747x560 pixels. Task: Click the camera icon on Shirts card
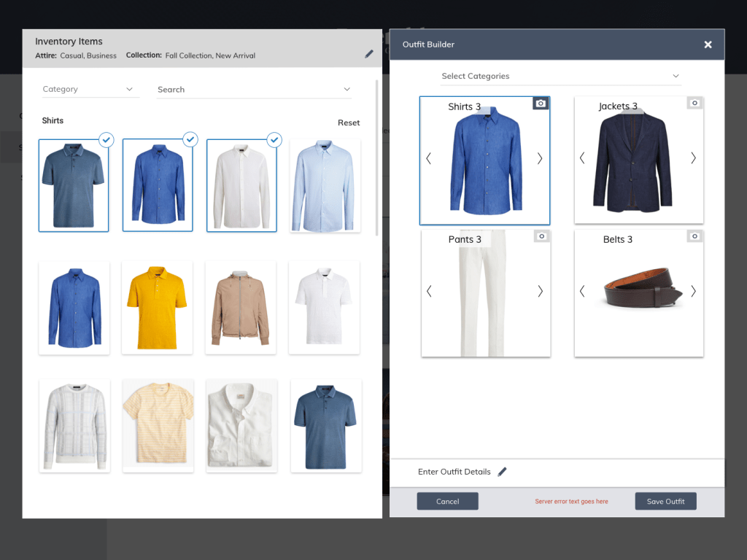pos(541,104)
